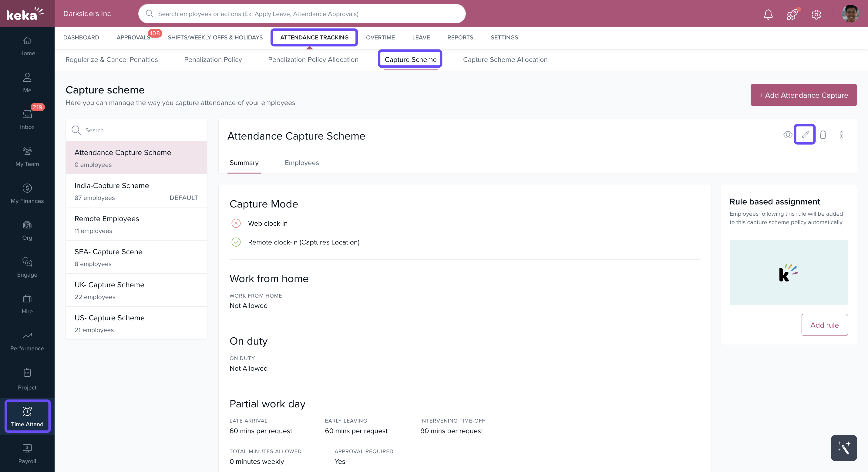Image resolution: width=868 pixels, height=472 pixels.
Task: Delete scheme using the trash icon
Action: (823, 135)
